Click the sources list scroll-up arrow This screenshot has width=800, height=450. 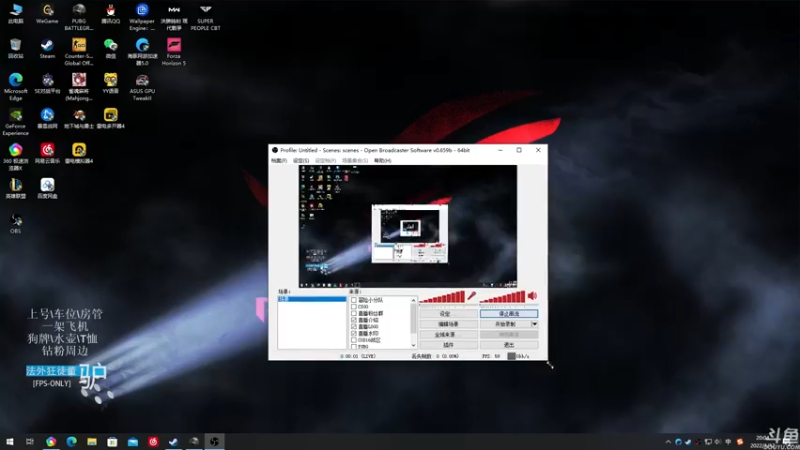(x=413, y=301)
